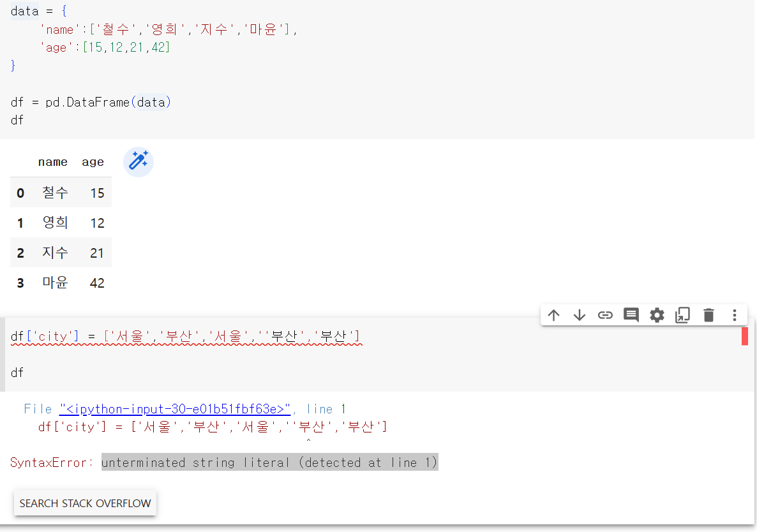Select age value 42
Screen dimensions: 757x532
pyautogui.click(x=97, y=283)
